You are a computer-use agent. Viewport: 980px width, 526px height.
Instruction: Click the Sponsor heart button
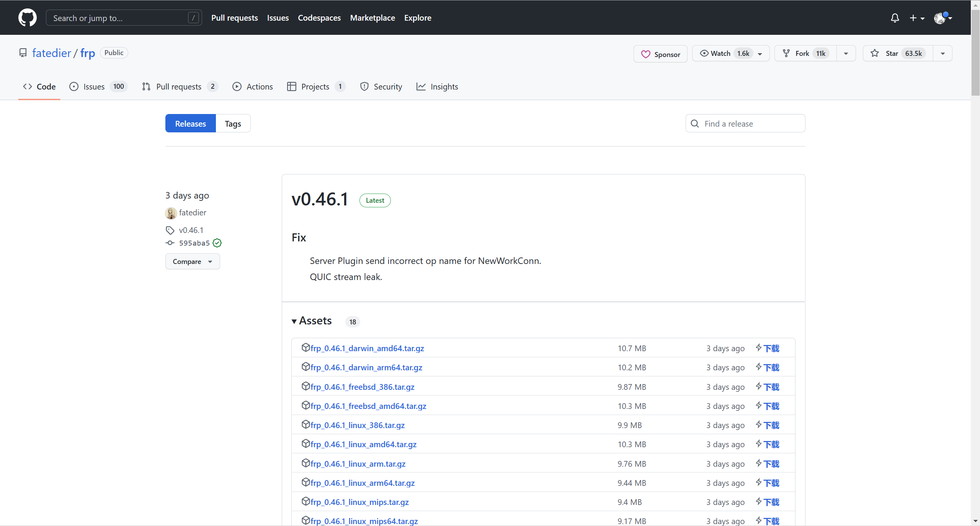660,54
